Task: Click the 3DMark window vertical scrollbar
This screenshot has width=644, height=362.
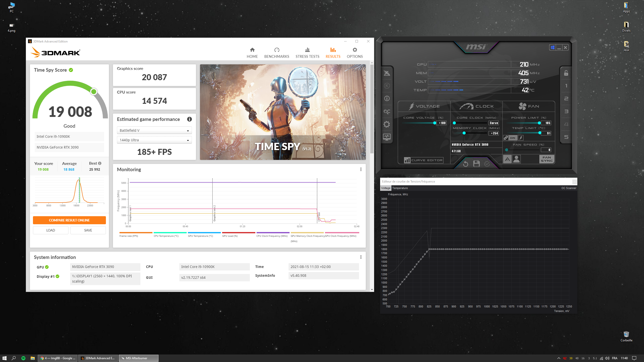Action: click(x=372, y=109)
